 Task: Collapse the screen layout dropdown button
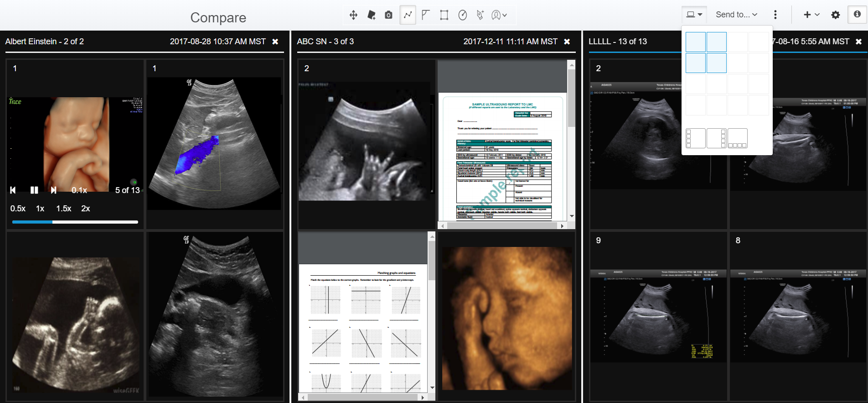(x=694, y=15)
